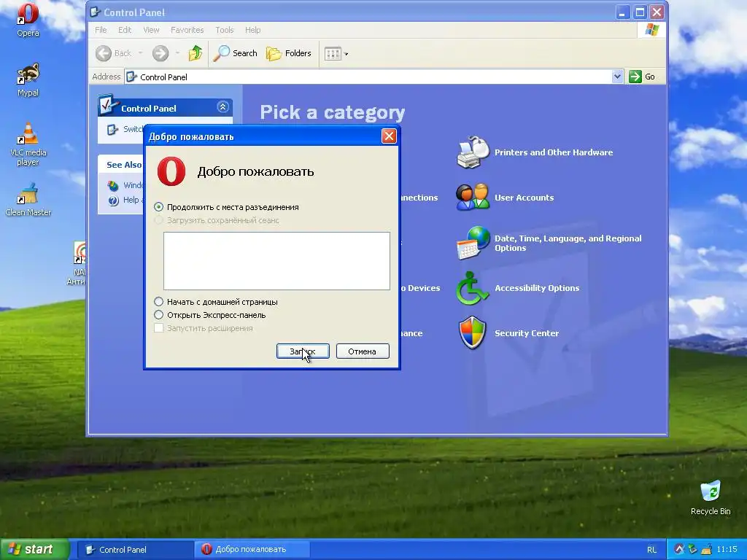
Task: Click the safely remove hardware tray icon
Action: pos(692,549)
